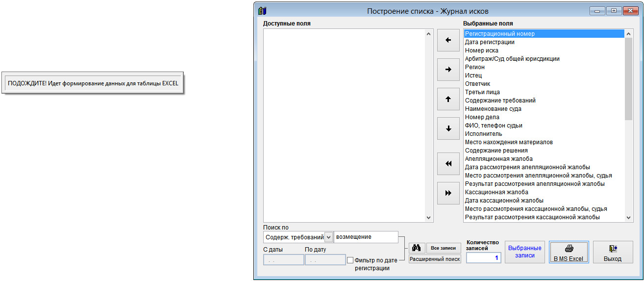Select Место рассмотрения кассационной жалобы, судья
This screenshot has width=644, height=281.
[x=544, y=209]
